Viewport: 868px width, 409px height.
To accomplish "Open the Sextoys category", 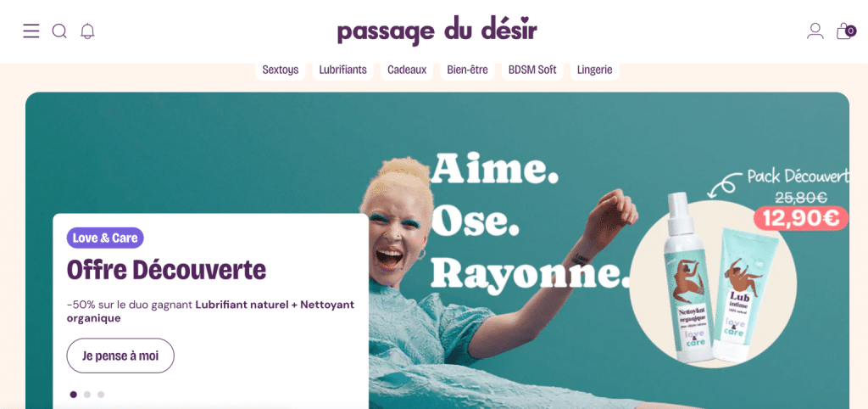I will point(280,70).
